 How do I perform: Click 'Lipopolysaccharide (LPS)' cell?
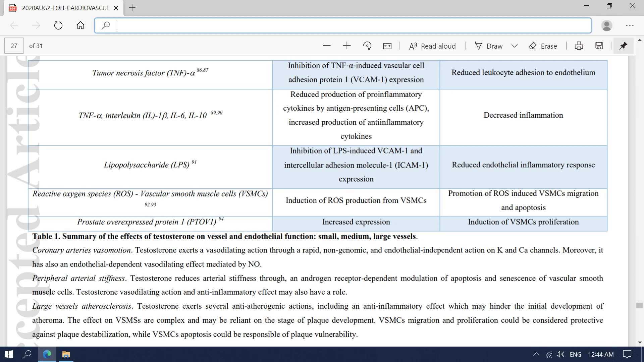tap(150, 167)
